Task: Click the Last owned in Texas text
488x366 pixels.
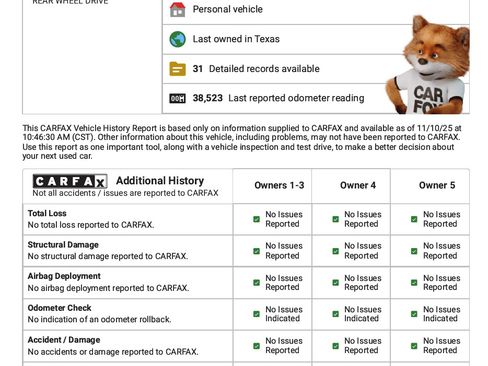Action: coord(236,39)
